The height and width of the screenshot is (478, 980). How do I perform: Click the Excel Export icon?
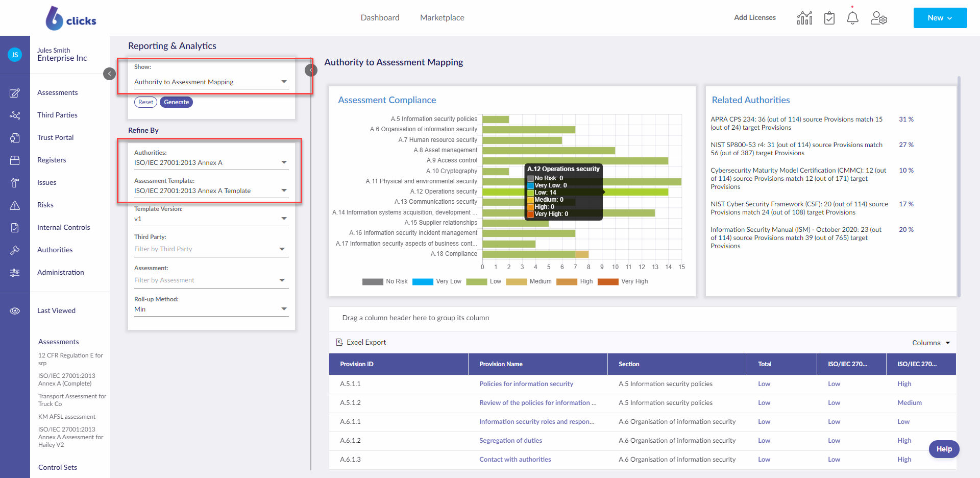click(339, 342)
